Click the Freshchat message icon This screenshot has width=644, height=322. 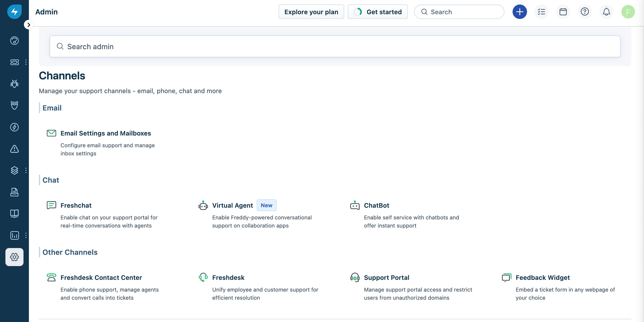[51, 205]
